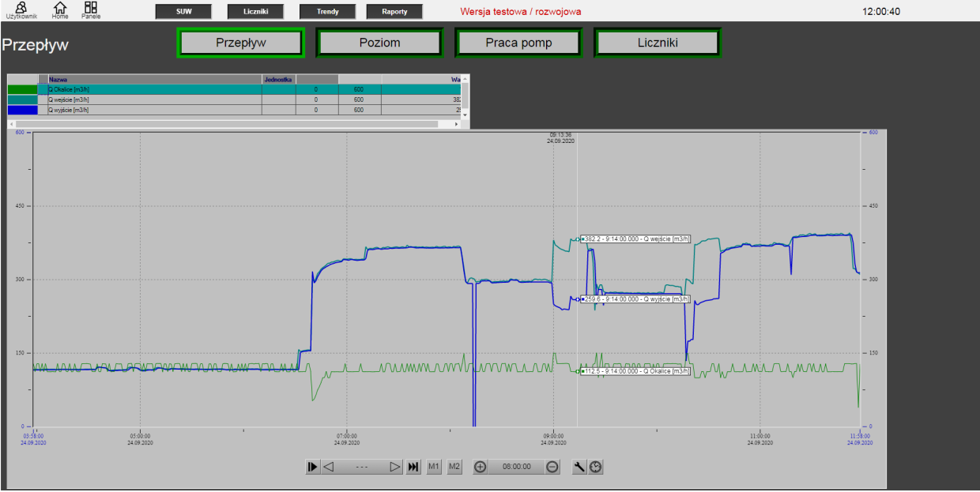980x492 pixels.
Task: Zoom out time range with minus icon
Action: (x=552, y=467)
